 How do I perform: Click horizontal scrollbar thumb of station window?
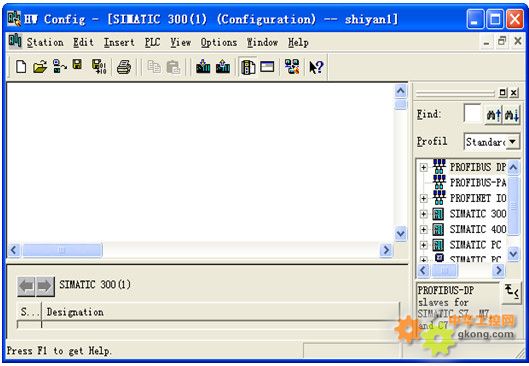(x=62, y=250)
